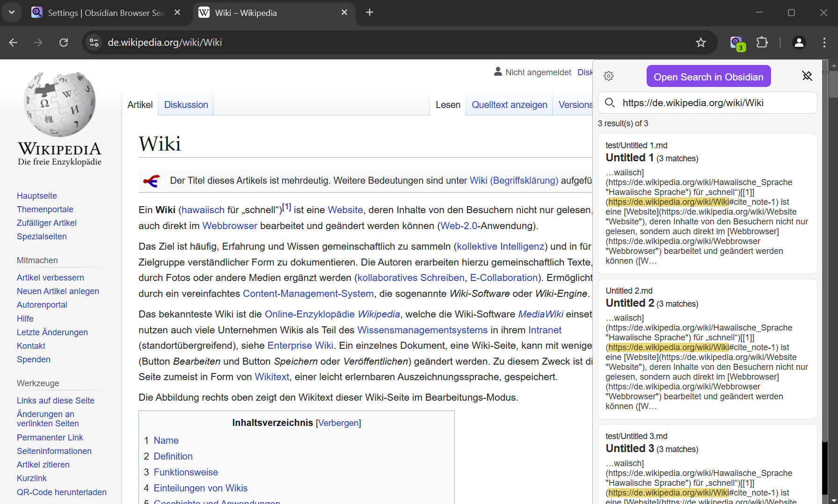This screenshot has width=838, height=504.
Task: Open the Autorenportal link
Action: [42, 305]
